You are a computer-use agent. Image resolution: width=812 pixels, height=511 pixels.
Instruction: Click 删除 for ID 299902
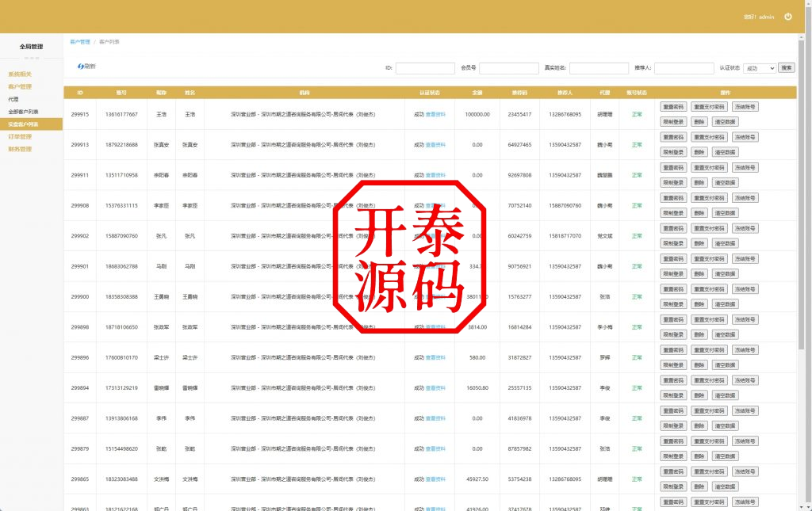pos(699,243)
